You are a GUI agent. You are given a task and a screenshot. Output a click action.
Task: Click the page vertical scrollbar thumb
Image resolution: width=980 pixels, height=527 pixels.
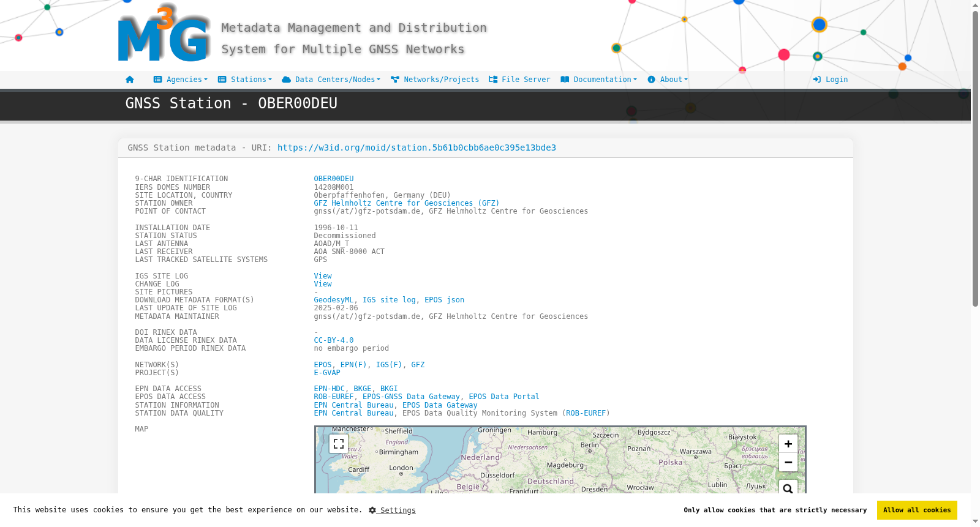click(975, 158)
